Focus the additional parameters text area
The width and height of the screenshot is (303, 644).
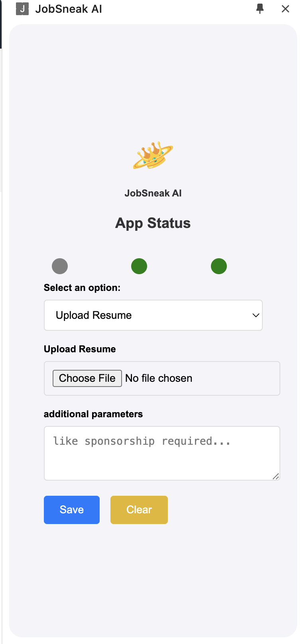coord(162,453)
